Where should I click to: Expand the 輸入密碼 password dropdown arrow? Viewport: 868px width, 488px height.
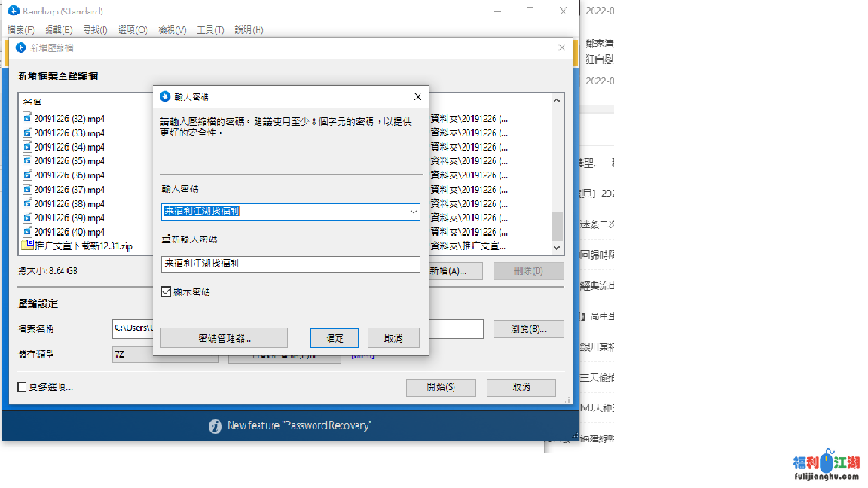(x=414, y=212)
